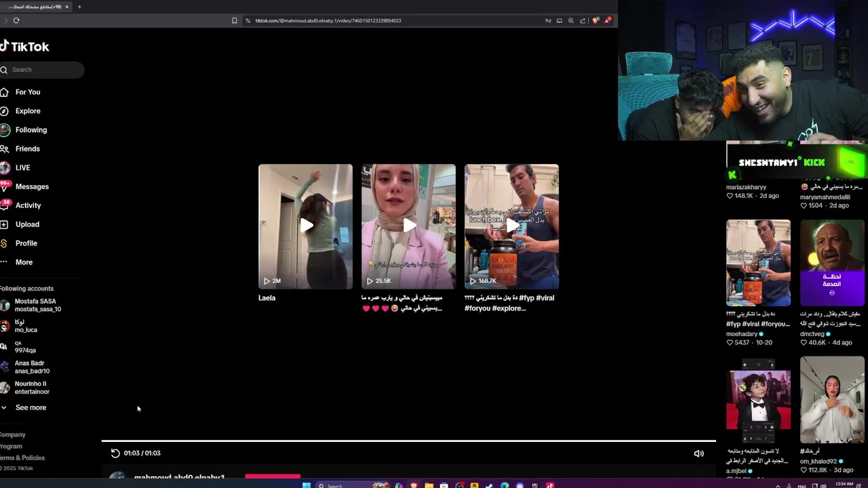868x488 pixels.
Task: Play the Laela suggested video
Action: coord(305,226)
